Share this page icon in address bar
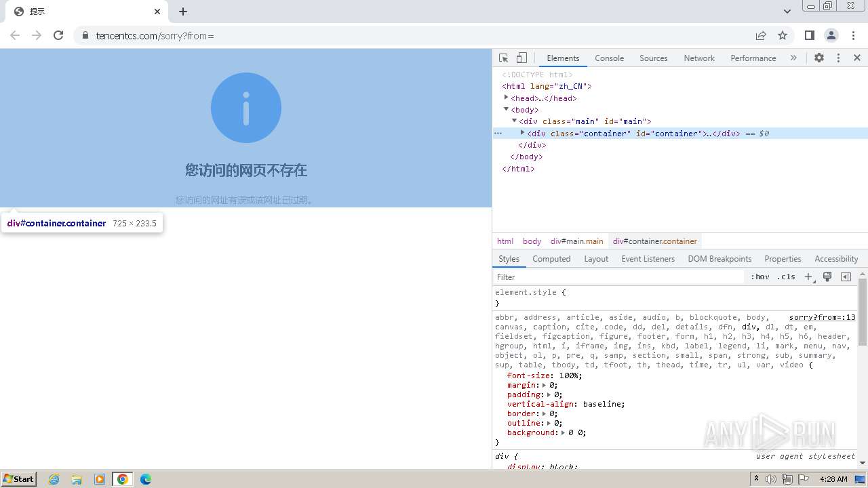This screenshot has height=488, width=868. point(761,35)
